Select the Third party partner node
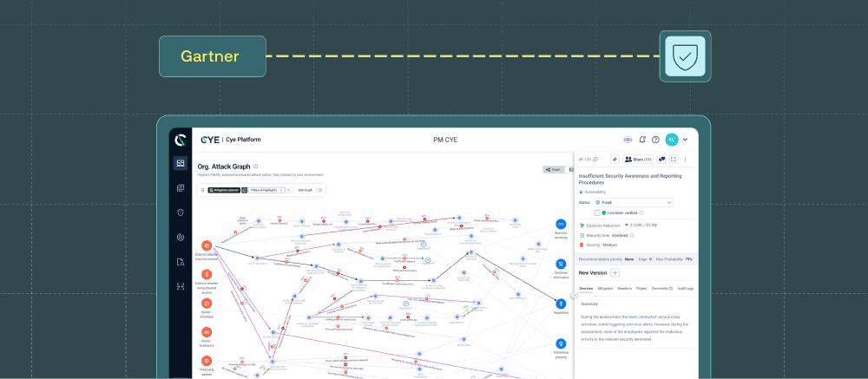This screenshot has height=379, width=868. click(207, 361)
